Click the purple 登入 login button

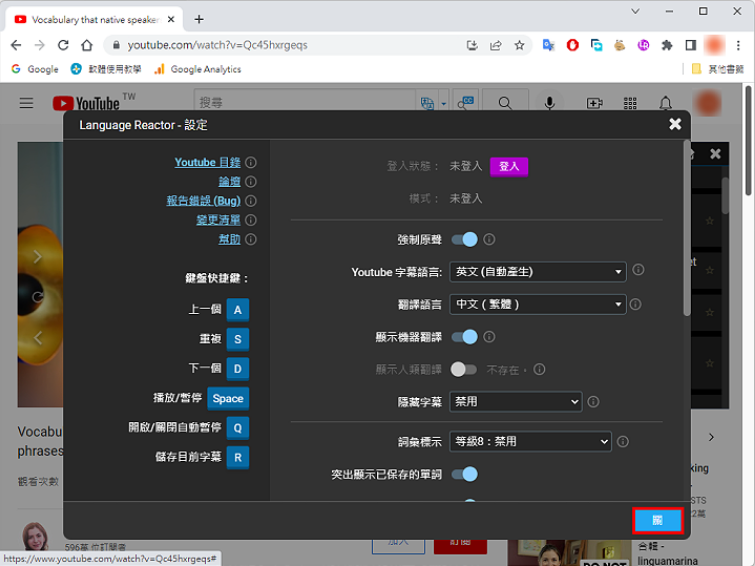(x=509, y=167)
